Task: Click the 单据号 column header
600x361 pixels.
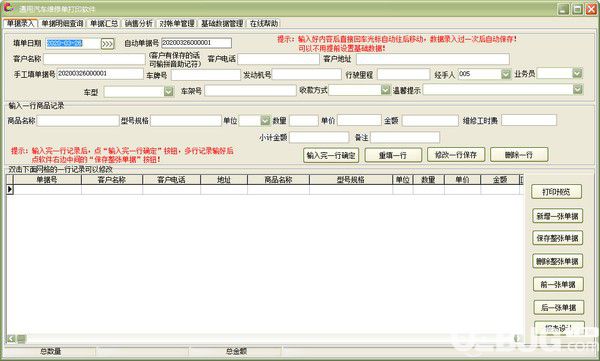Action: click(x=47, y=179)
